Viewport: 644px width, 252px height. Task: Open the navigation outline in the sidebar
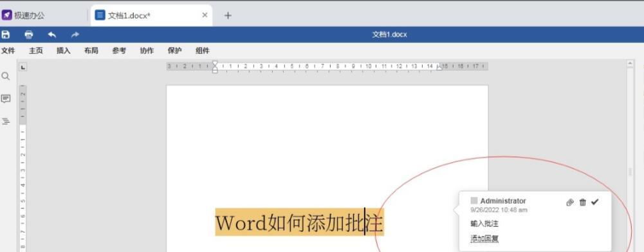pyautogui.click(x=5, y=121)
